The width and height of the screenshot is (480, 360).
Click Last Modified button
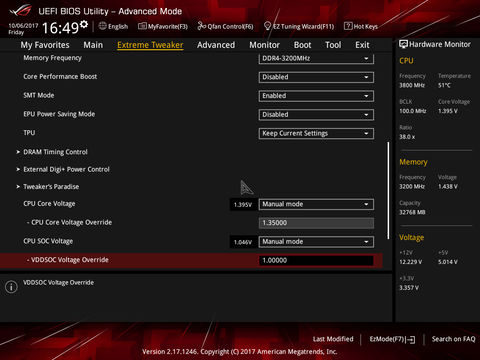tap(333, 339)
